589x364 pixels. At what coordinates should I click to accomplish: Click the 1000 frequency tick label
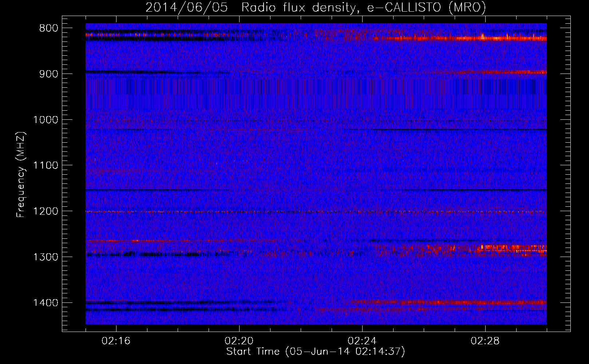(x=46, y=120)
